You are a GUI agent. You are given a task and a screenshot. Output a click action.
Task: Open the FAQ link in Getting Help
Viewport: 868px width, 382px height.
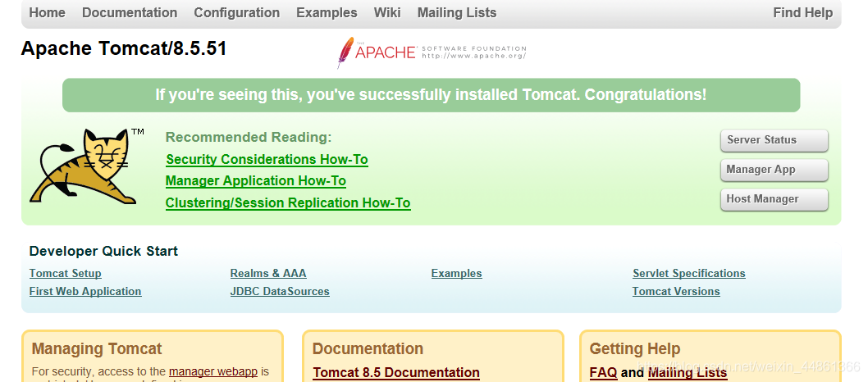[603, 373]
